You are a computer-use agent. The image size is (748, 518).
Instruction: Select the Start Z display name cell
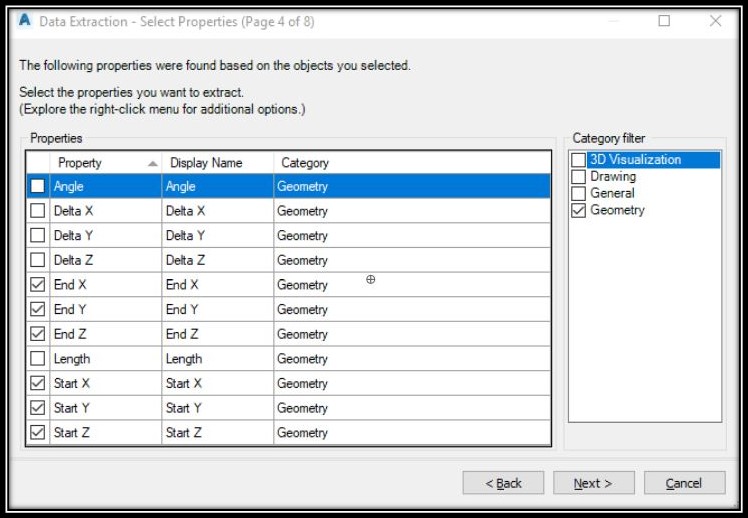click(218, 432)
